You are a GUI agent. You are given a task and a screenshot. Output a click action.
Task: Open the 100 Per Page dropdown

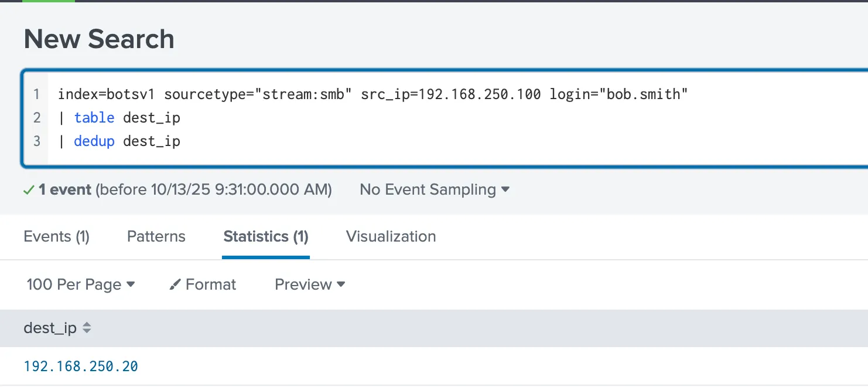[81, 284]
